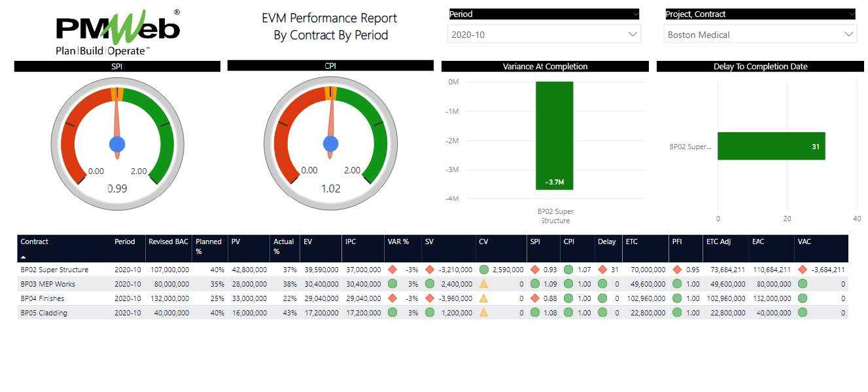Click the Delay To Completion Date chart title
This screenshot has height=392, width=868.
click(x=760, y=66)
